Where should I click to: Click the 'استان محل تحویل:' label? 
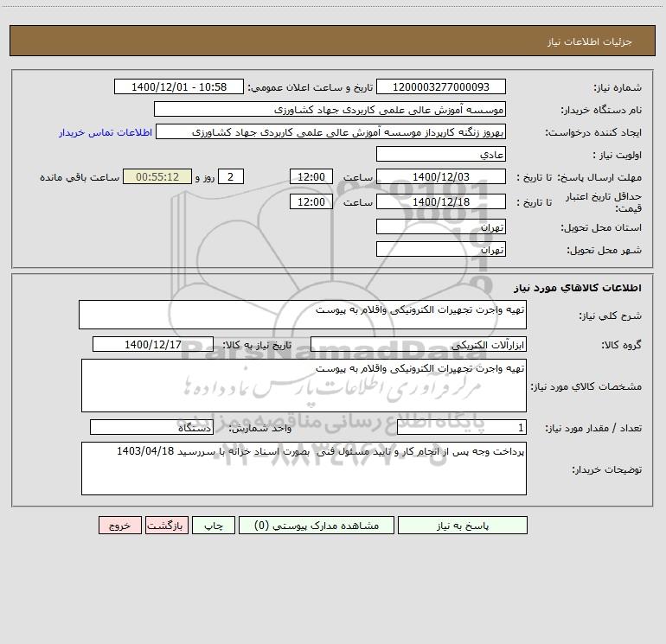[x=601, y=227]
